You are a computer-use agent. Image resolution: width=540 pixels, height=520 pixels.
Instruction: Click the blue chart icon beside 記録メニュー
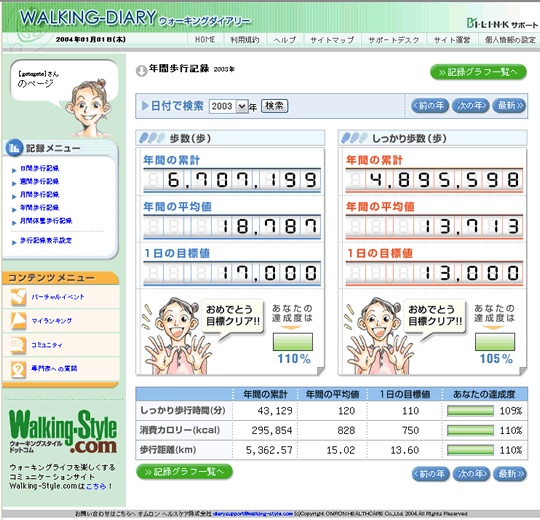click(x=14, y=148)
